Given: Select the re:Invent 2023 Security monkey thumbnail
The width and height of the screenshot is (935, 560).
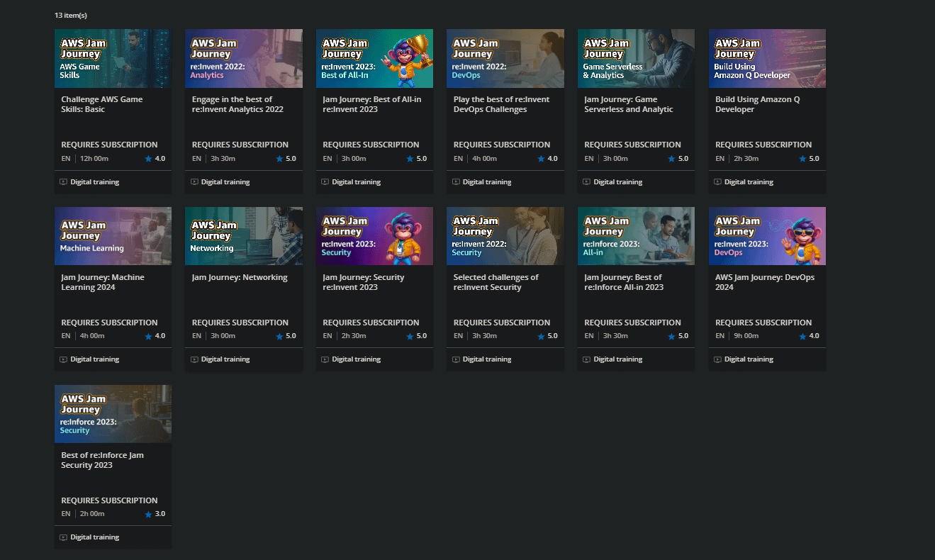Looking at the screenshot, I should click(374, 236).
